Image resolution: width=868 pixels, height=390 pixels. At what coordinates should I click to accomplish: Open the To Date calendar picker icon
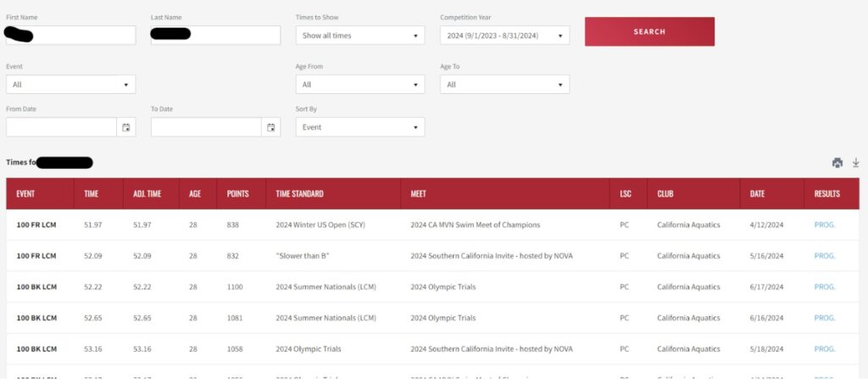(271, 127)
